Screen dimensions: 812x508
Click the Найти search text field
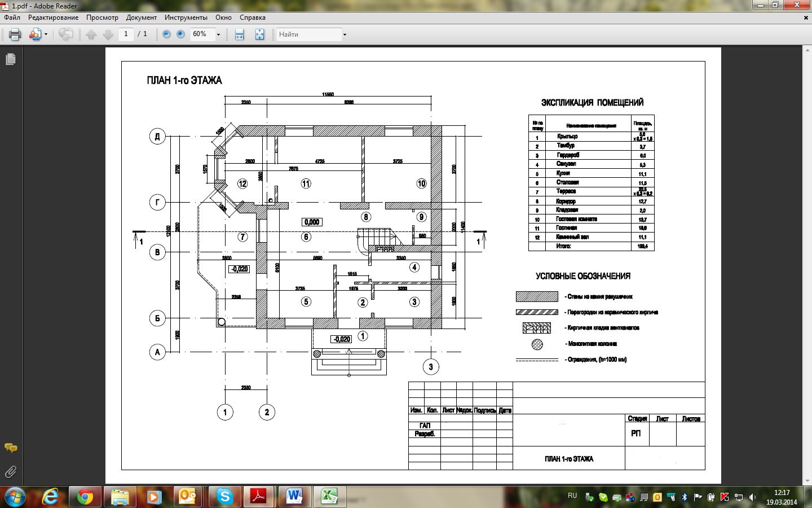point(309,34)
